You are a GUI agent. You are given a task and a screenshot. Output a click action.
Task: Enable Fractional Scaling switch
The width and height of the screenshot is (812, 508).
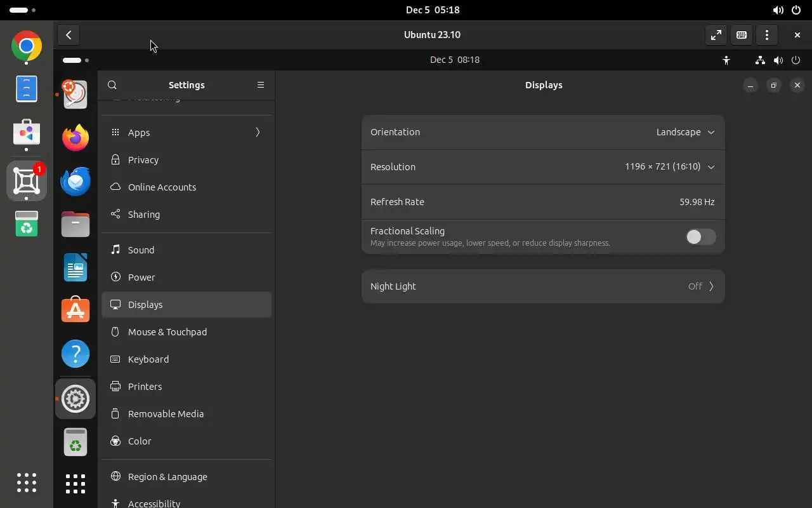coord(701,237)
